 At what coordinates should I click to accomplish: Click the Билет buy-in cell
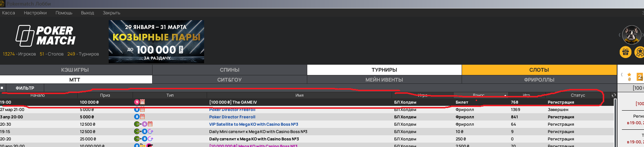pos(462,102)
